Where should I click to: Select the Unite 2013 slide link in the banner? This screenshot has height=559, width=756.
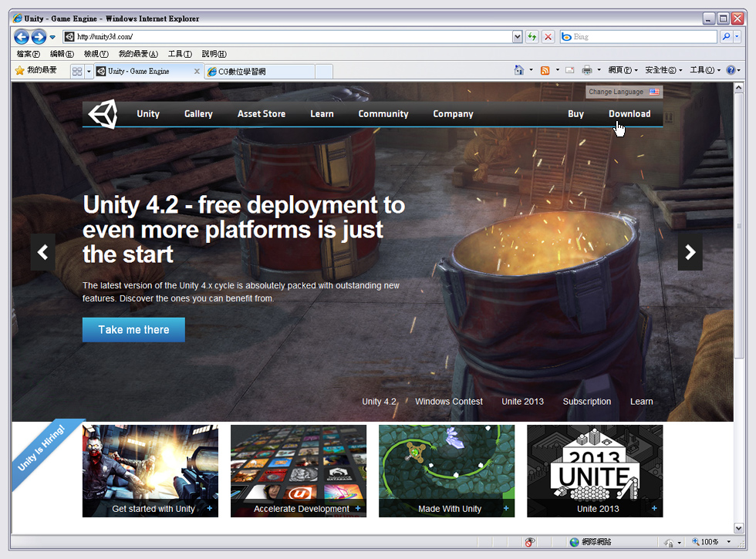(523, 402)
